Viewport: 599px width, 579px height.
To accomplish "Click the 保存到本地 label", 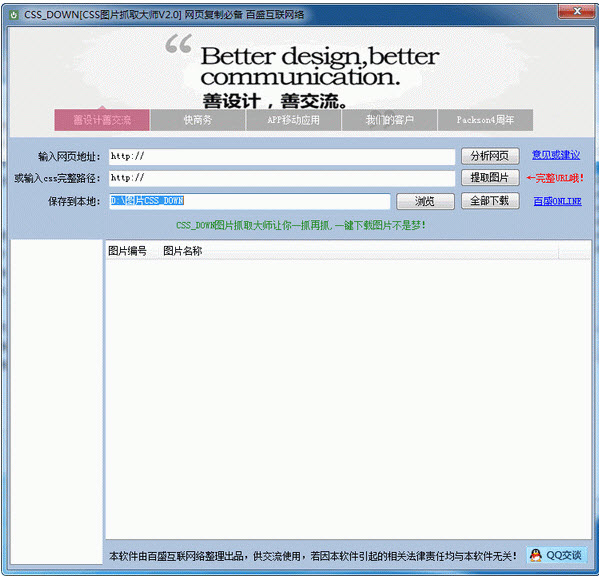I will [74, 201].
